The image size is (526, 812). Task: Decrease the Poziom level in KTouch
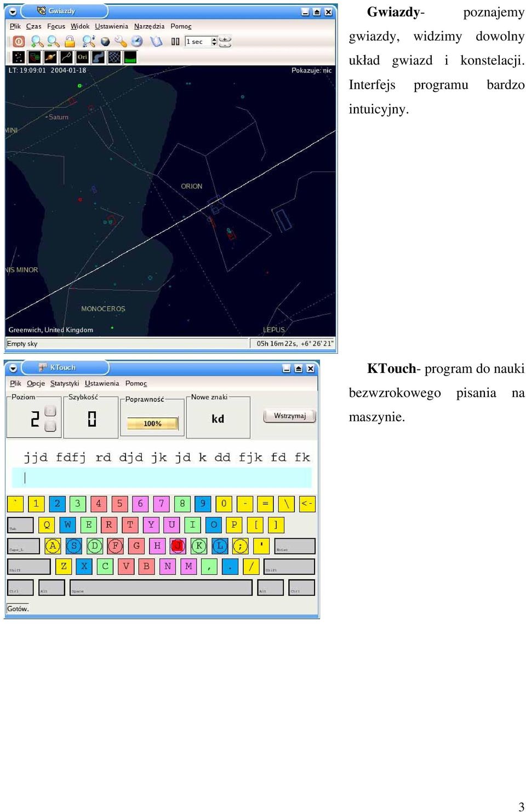[x=50, y=425]
